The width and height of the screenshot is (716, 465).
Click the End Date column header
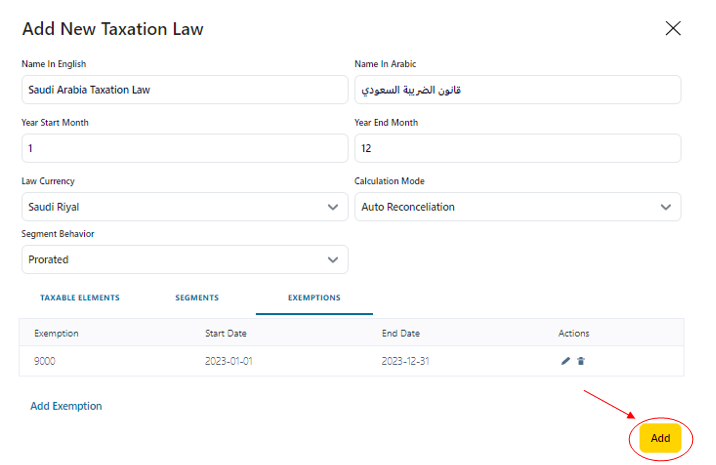pyautogui.click(x=400, y=333)
